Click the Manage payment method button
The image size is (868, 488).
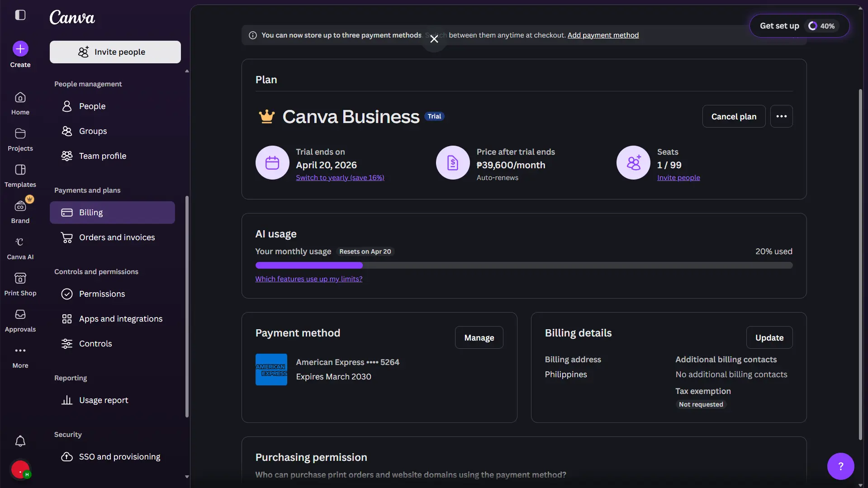(479, 338)
